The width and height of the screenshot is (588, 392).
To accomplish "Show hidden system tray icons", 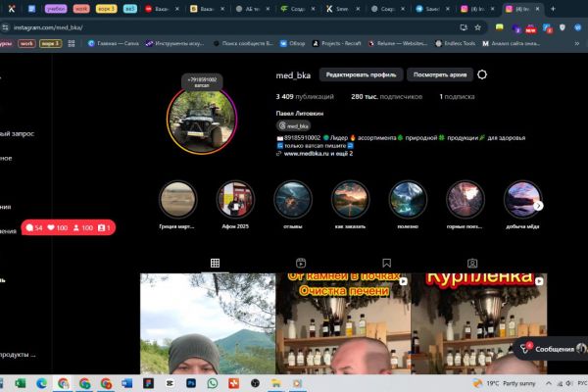I will click(549, 383).
